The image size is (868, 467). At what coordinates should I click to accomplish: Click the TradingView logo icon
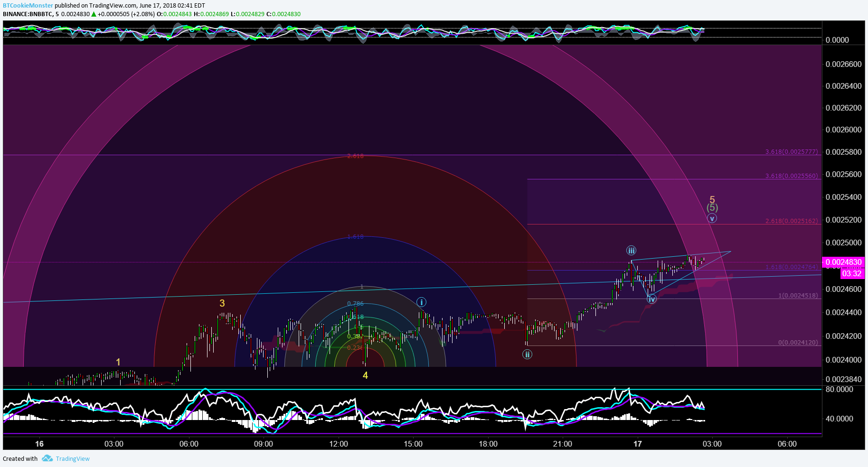click(x=47, y=458)
